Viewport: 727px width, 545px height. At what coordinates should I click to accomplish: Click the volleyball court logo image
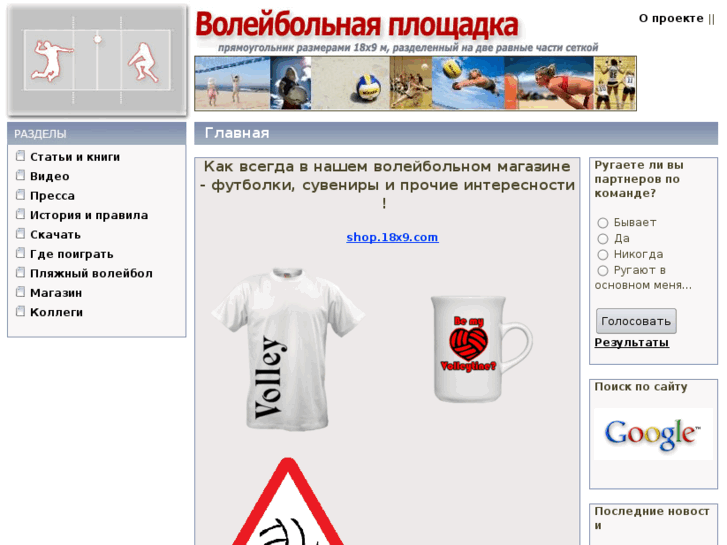pyautogui.click(x=97, y=60)
